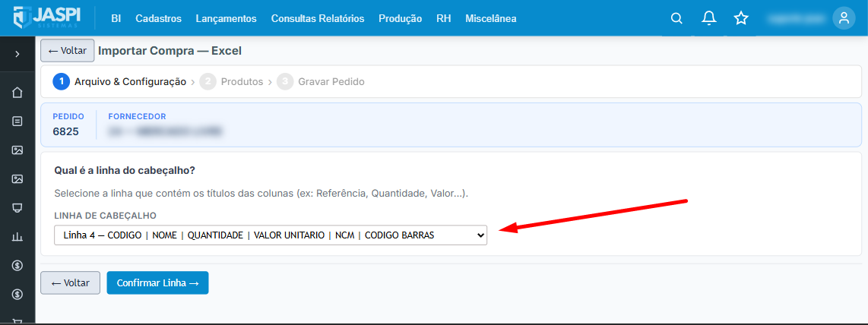
Task: Click the second dollar coin sidebar icon
Action: point(17,294)
